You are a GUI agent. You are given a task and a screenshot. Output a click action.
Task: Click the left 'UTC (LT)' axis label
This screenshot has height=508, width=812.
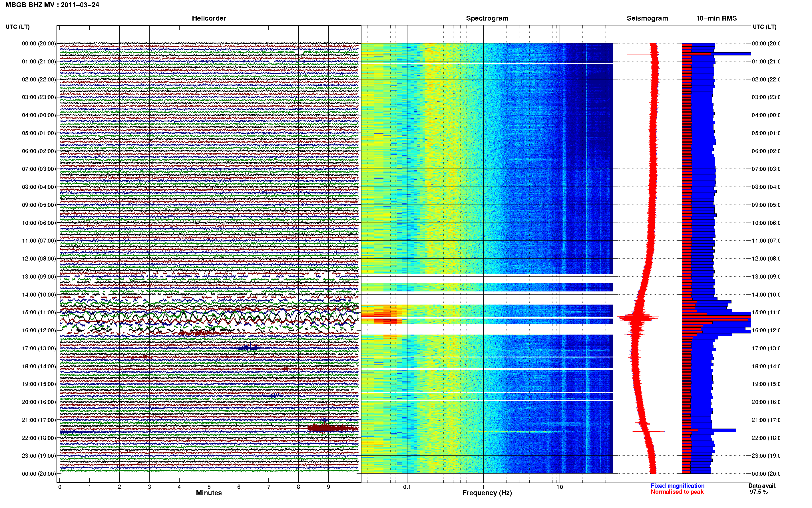[x=17, y=27]
